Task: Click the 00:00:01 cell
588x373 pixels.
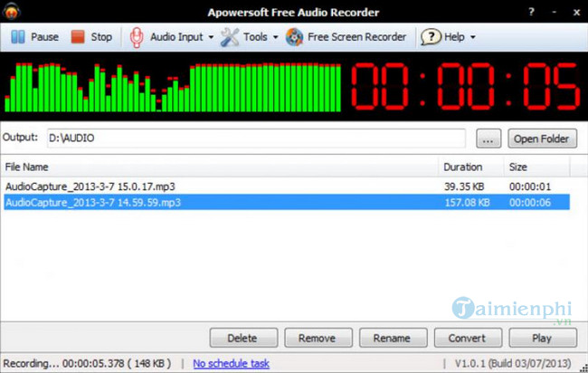Action: click(530, 186)
